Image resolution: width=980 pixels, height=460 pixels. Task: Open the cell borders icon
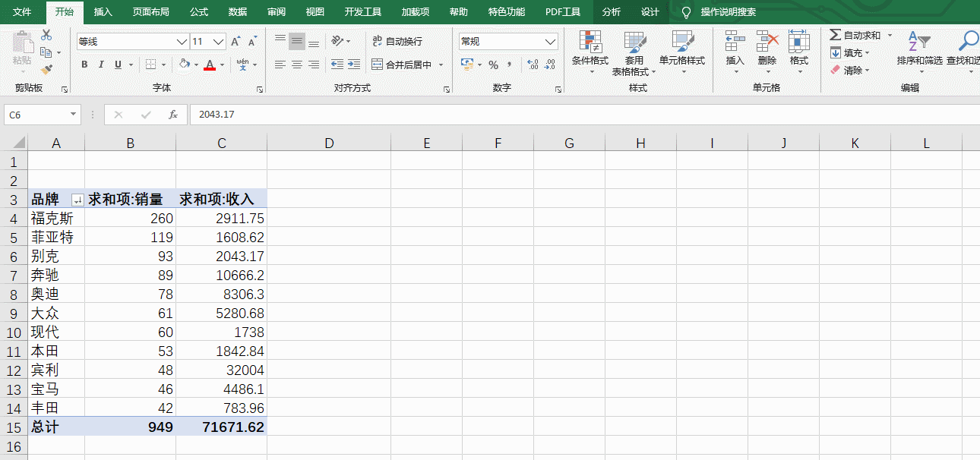pyautogui.click(x=151, y=65)
